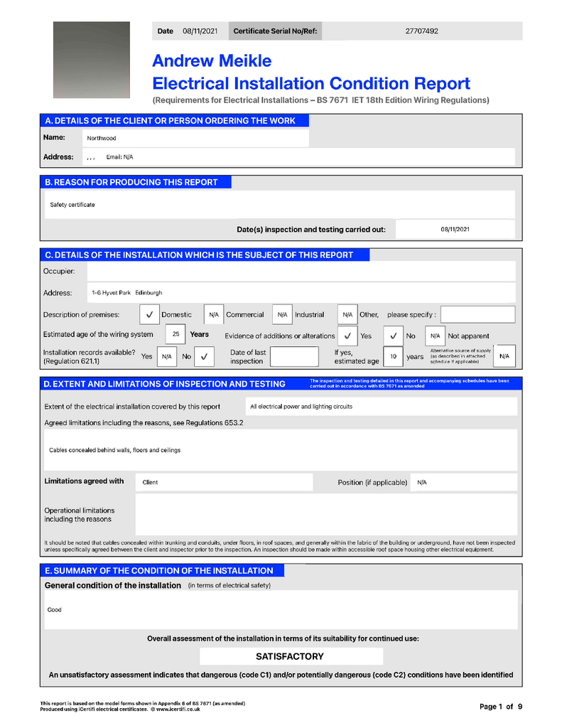Toggle the Commercial premises N/A box
The width and height of the screenshot is (562, 728).
[x=213, y=314]
